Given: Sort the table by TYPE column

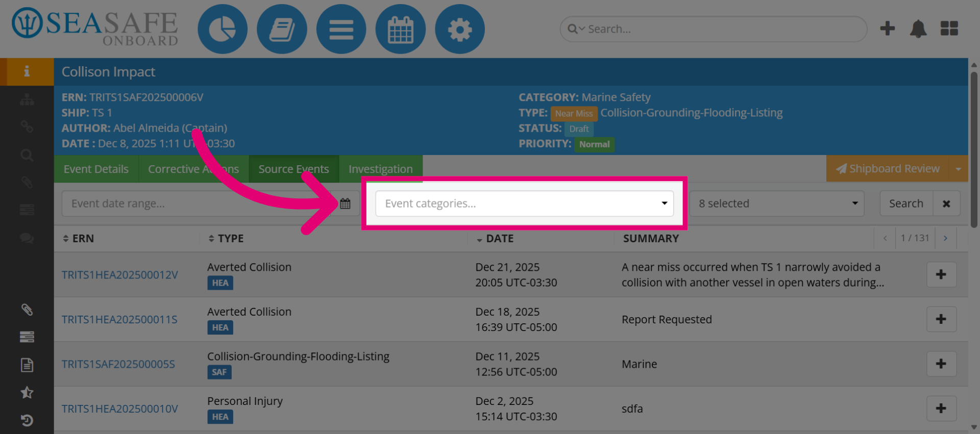Looking at the screenshot, I should (226, 238).
